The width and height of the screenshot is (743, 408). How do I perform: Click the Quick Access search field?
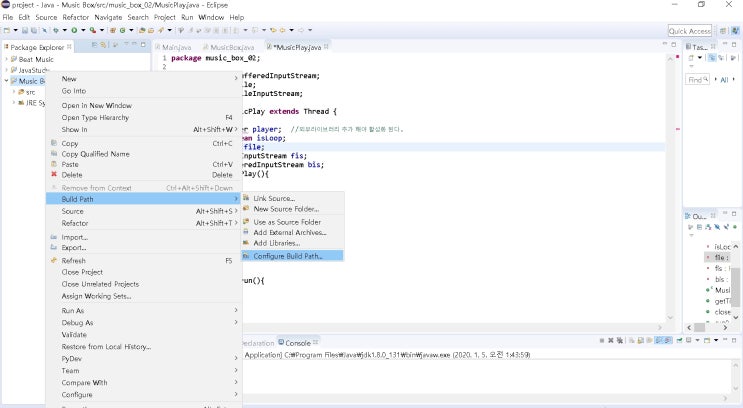689,31
